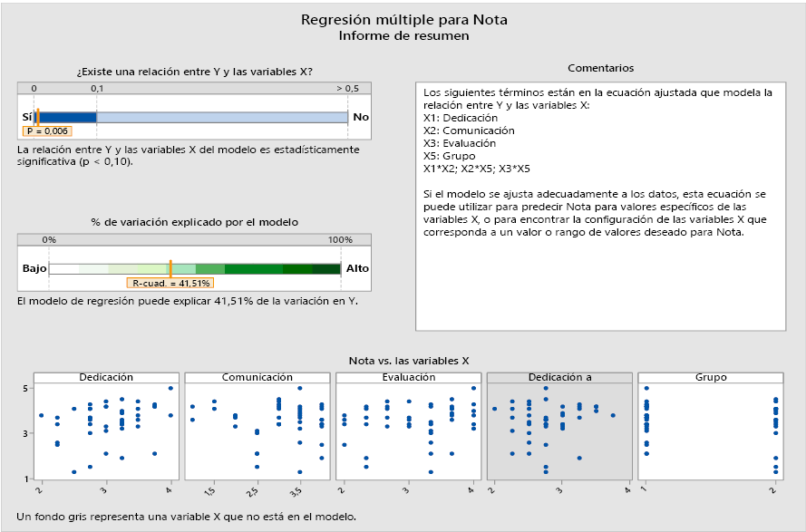
Task: Click the 'Bajo' label beside the green bar
Action: pos(34,269)
